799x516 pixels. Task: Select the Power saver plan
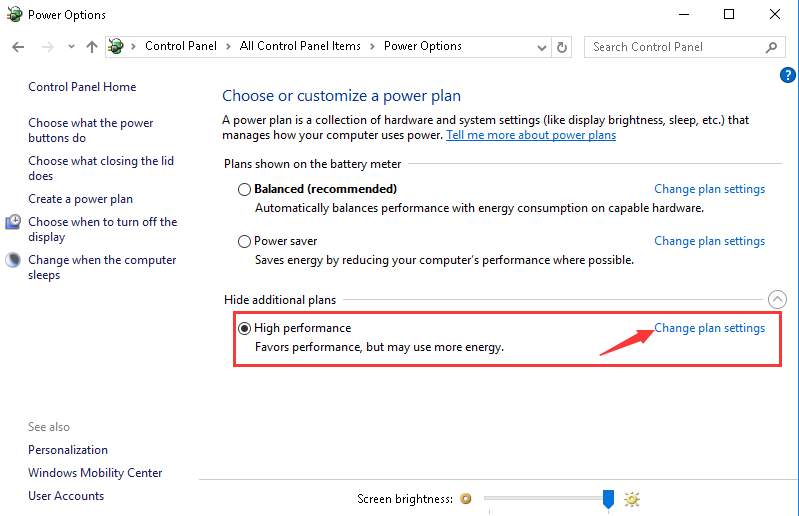(244, 241)
